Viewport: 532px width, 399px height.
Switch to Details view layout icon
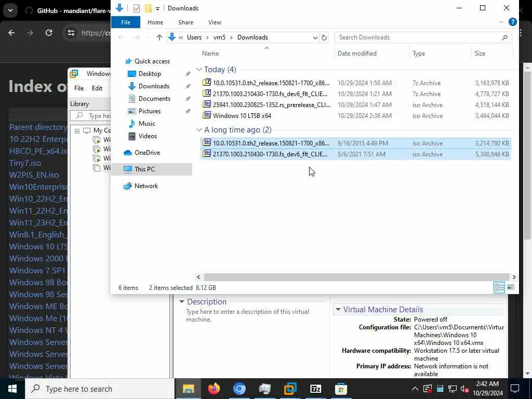click(x=499, y=288)
